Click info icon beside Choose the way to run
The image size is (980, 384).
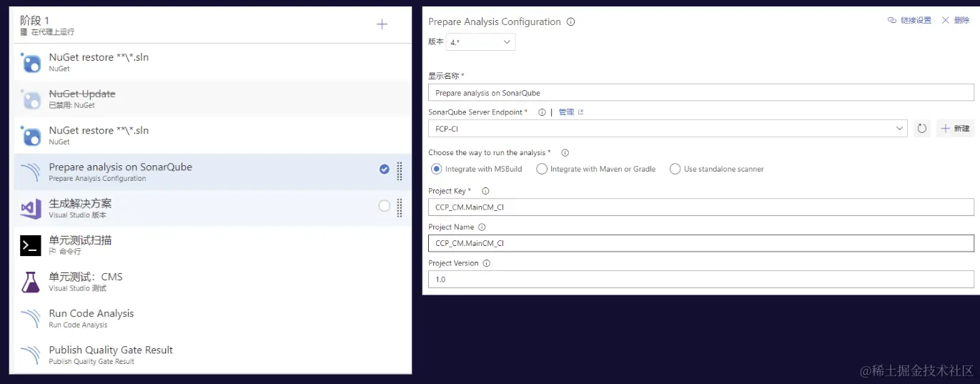coord(565,153)
